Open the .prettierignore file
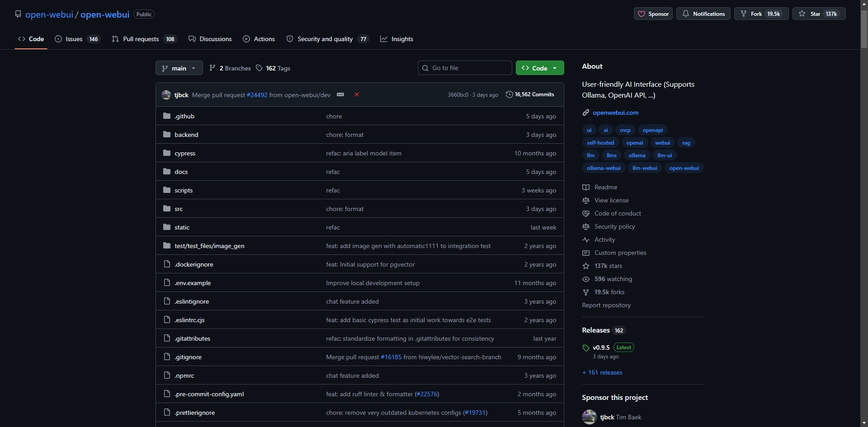This screenshot has height=427, width=868. 195,413
